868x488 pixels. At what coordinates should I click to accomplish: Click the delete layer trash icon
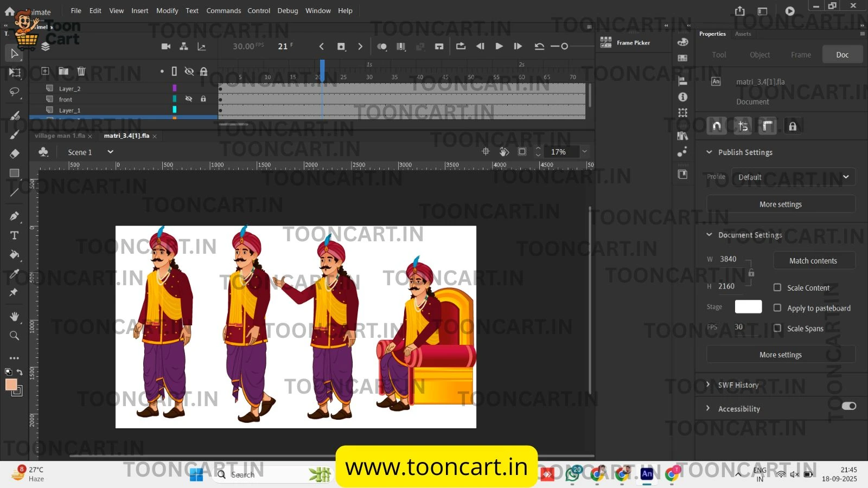(x=81, y=71)
